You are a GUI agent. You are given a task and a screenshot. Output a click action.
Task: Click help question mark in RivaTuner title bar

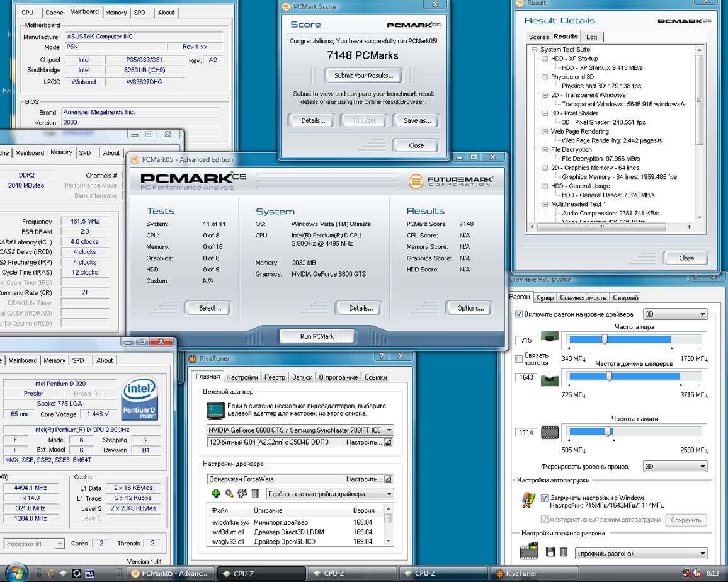click(382, 356)
